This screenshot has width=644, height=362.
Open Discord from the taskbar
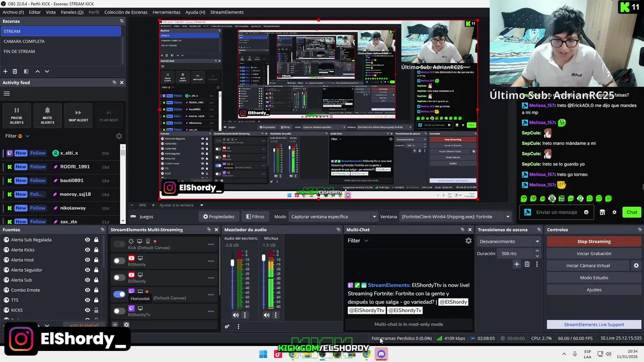381,354
